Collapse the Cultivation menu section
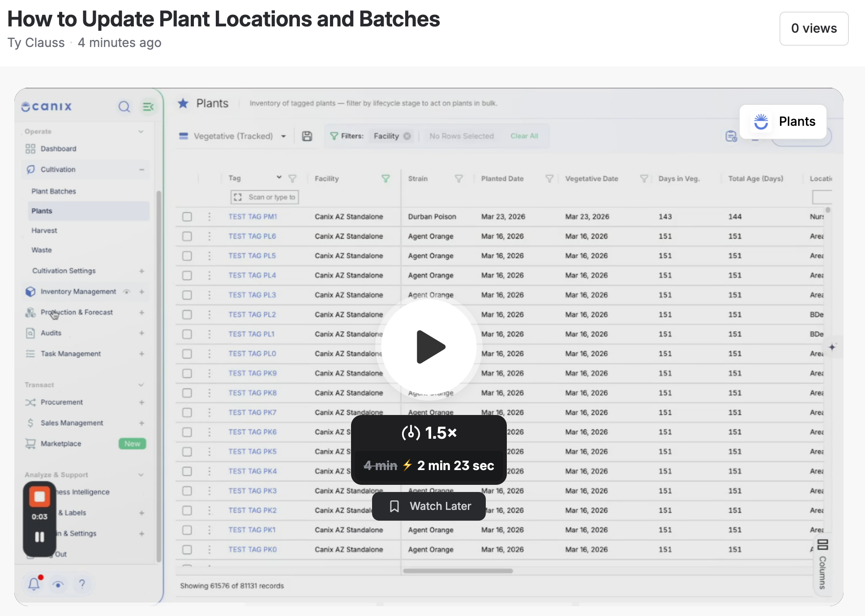 pyautogui.click(x=141, y=170)
